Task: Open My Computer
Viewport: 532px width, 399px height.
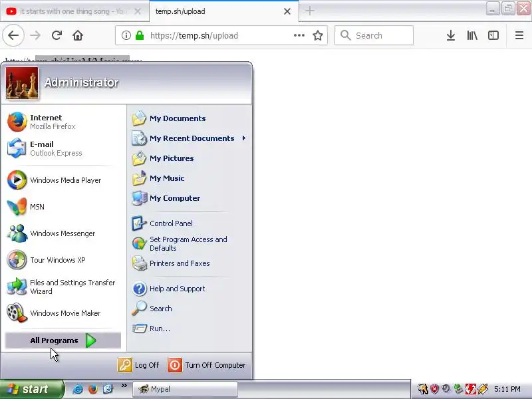Action: coord(190,198)
